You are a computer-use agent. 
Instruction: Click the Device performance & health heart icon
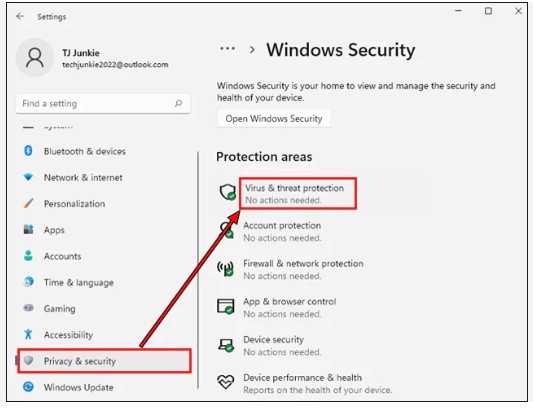click(x=226, y=381)
